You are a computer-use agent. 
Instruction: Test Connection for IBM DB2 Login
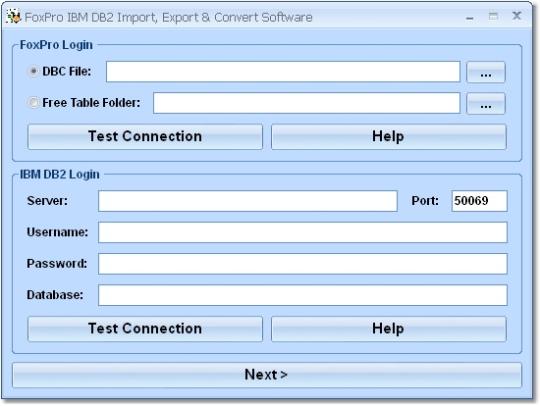tap(145, 329)
